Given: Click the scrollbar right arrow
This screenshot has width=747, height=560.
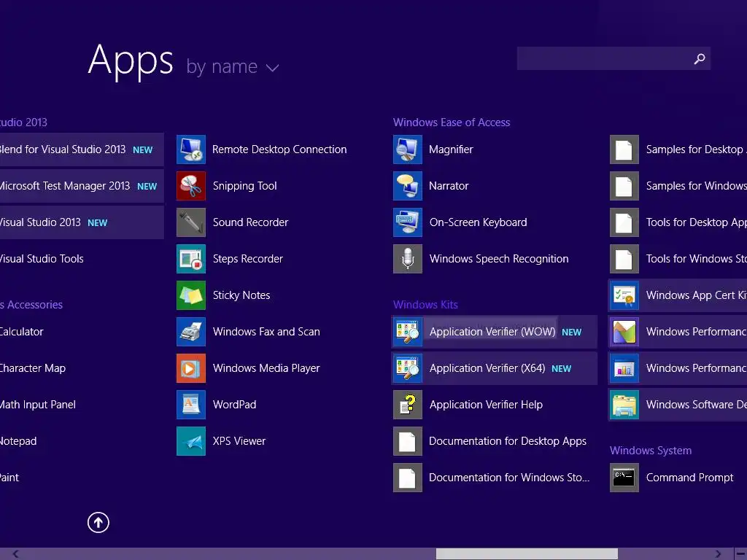Looking at the screenshot, I should click(718, 554).
